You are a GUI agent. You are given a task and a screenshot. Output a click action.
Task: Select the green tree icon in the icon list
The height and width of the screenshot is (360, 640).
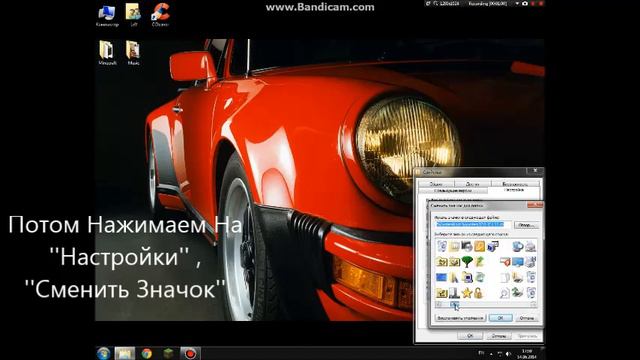click(x=467, y=261)
